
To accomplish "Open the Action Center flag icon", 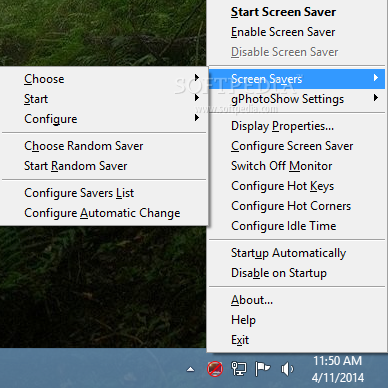I will (262, 369).
